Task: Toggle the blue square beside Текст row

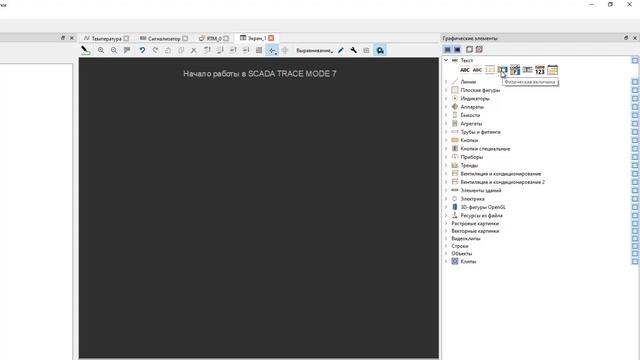Action: pyautogui.click(x=635, y=60)
